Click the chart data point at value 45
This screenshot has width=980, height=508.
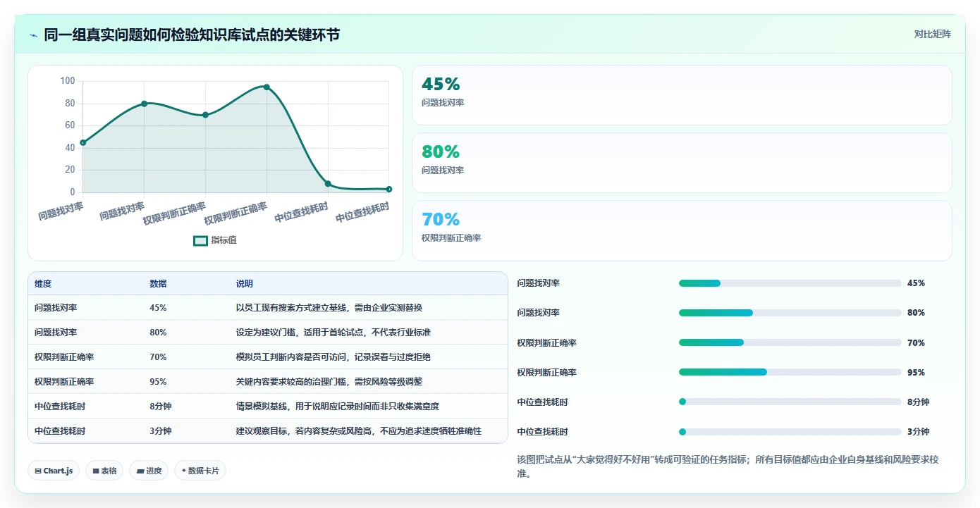(x=82, y=142)
